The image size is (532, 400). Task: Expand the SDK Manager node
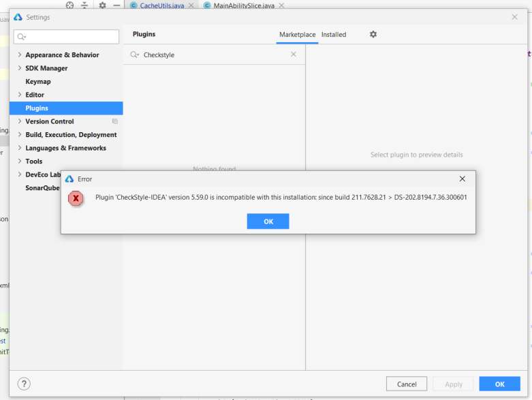(20, 68)
